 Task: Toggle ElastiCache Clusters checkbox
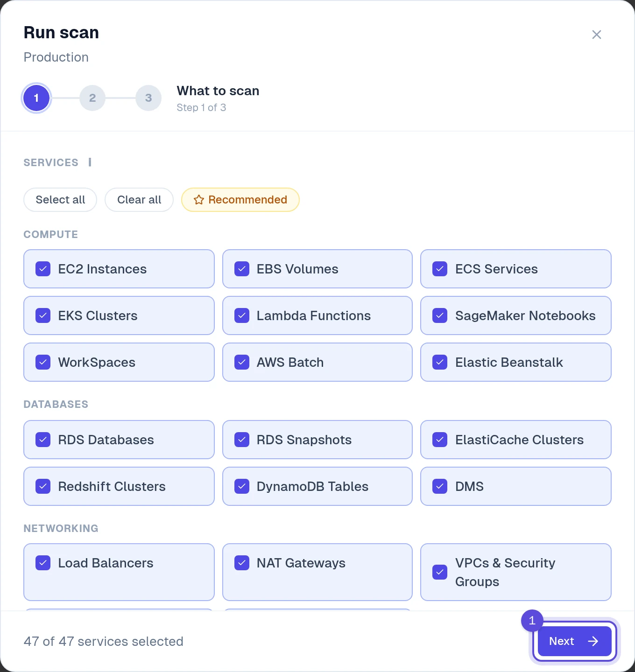click(440, 440)
